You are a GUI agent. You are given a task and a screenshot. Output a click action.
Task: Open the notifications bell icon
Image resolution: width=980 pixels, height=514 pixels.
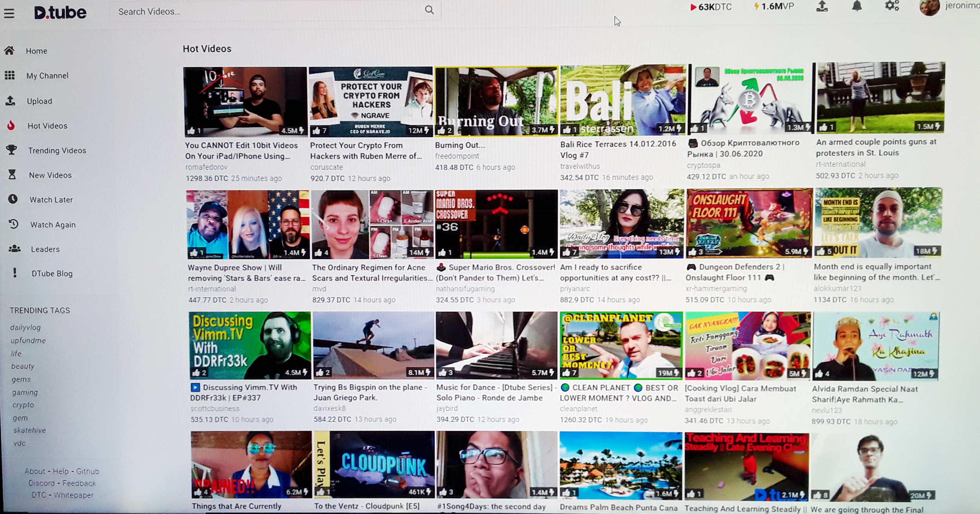click(x=857, y=6)
